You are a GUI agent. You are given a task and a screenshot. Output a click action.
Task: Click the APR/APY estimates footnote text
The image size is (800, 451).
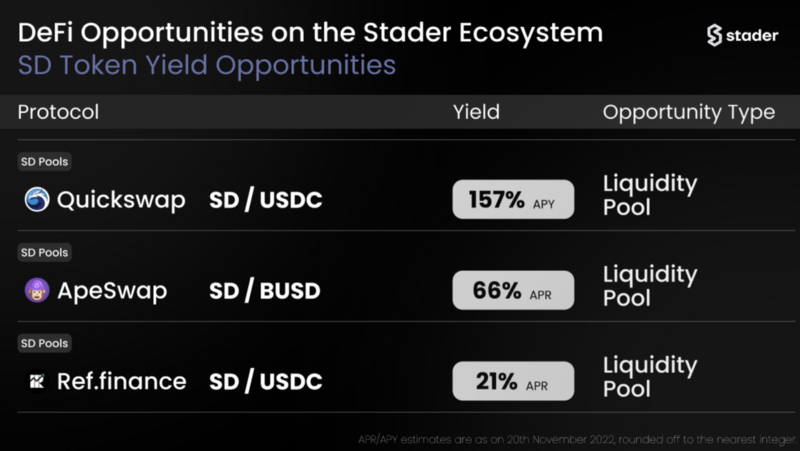coord(577,440)
